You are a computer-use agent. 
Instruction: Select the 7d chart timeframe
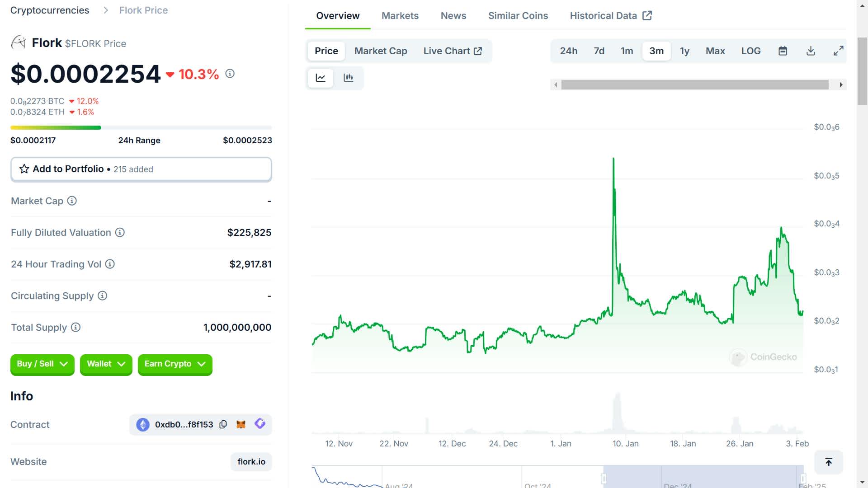point(599,51)
